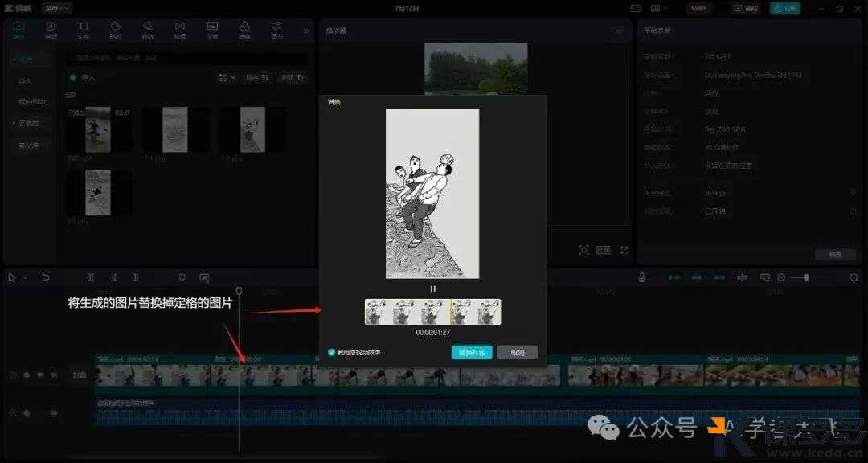Expand more tool tabs with the chevron
The image size is (868, 463).
tap(305, 31)
